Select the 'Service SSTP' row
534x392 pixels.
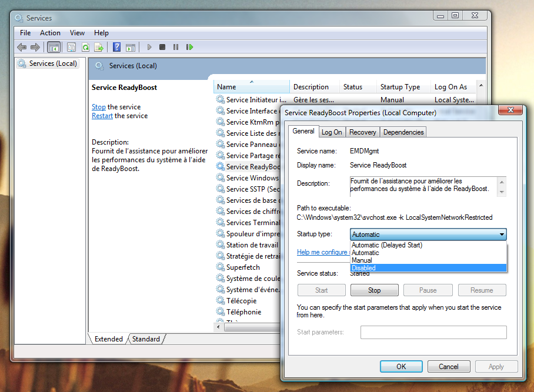pyautogui.click(x=248, y=189)
